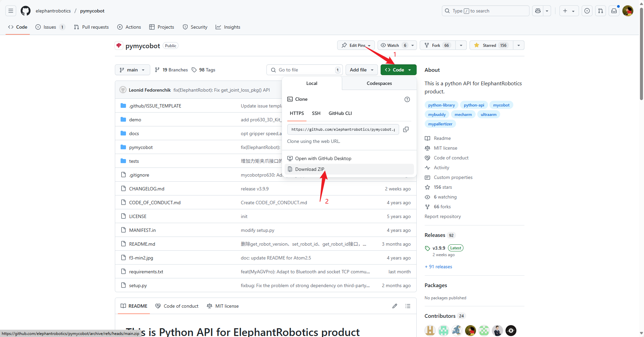This screenshot has height=337, width=644.
Task: Edit the README with the pencil icon
Action: [395, 306]
